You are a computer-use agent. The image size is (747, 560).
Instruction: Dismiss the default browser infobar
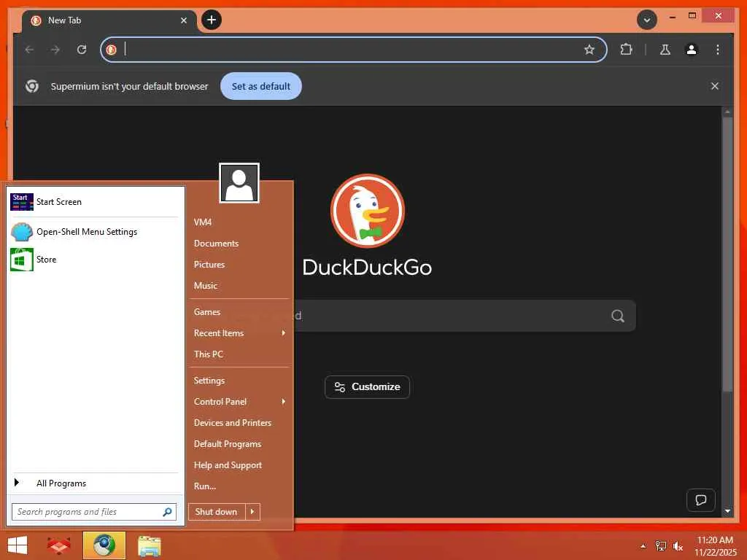point(715,86)
